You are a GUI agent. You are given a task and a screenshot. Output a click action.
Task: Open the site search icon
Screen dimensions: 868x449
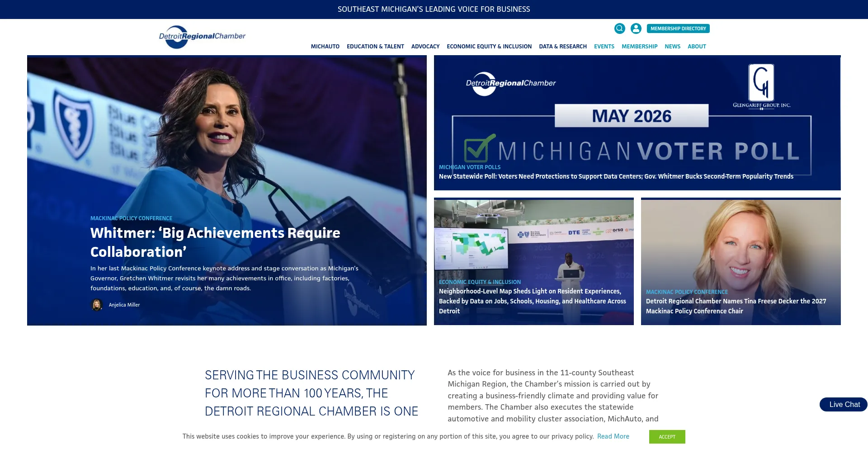(x=619, y=28)
